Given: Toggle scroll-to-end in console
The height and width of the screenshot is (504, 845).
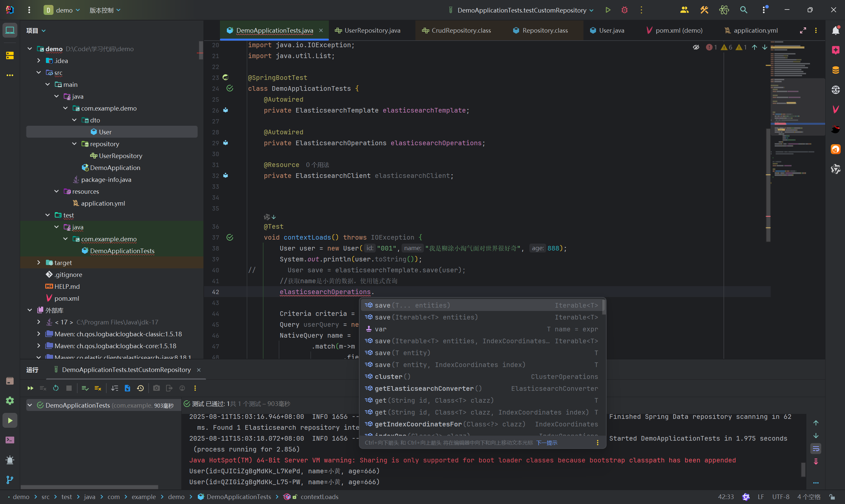Looking at the screenshot, I should (x=816, y=461).
